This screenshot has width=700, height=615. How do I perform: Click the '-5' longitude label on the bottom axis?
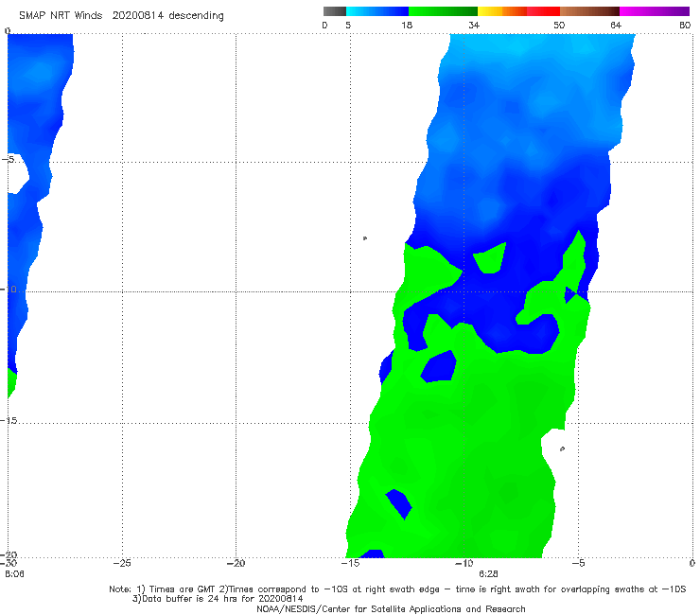(x=578, y=563)
